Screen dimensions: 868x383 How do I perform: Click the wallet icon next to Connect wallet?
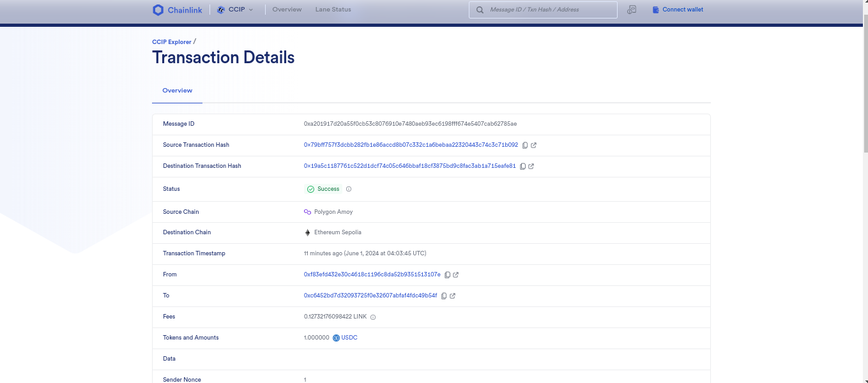(655, 10)
